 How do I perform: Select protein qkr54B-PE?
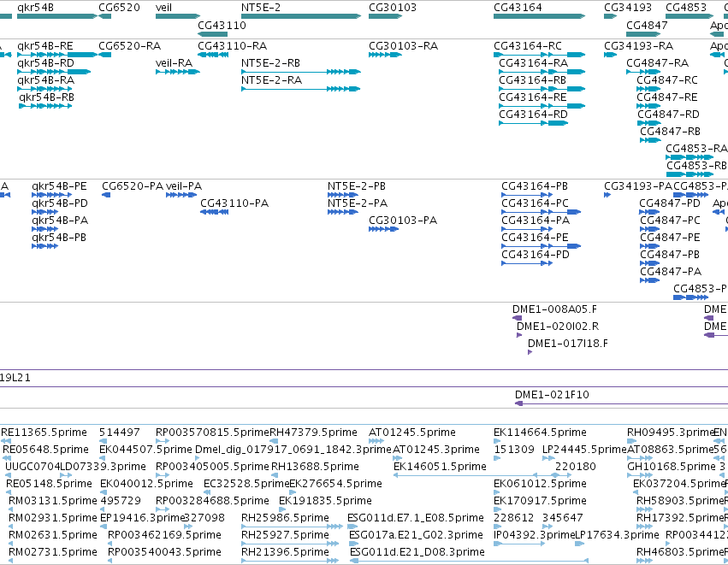pyautogui.click(x=51, y=195)
